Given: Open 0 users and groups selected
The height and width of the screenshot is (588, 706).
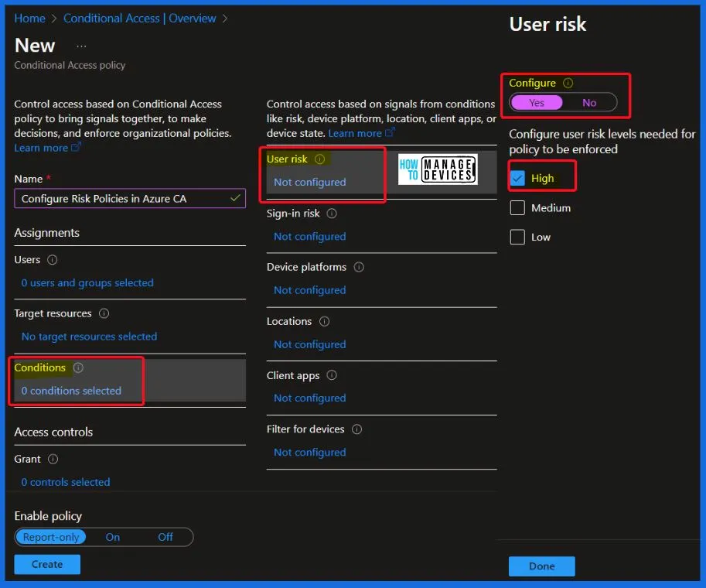Looking at the screenshot, I should [x=87, y=283].
